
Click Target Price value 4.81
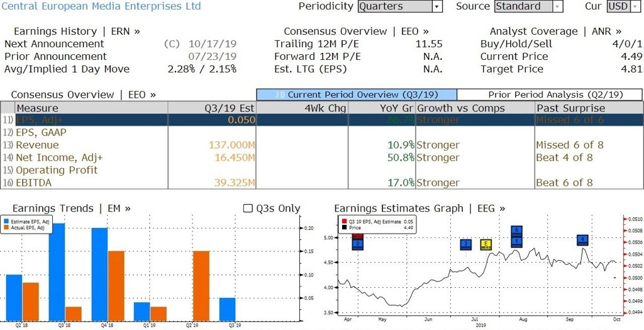(x=631, y=69)
